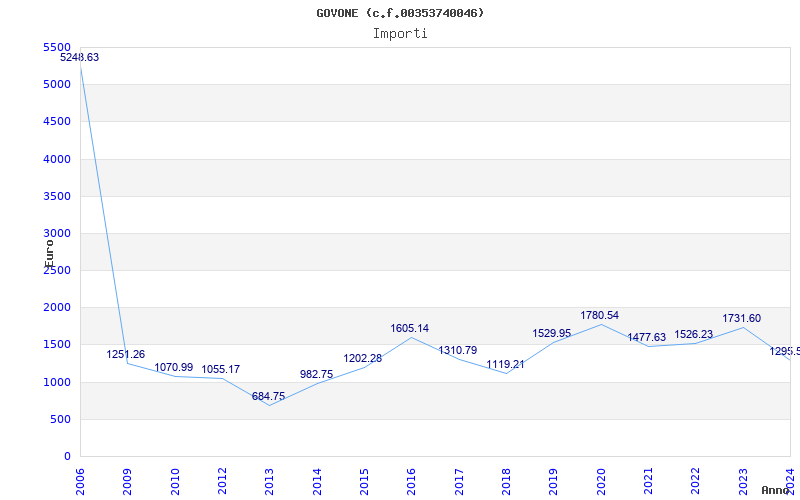
Task: Click the 2021 x-axis year label
Action: pos(648,482)
